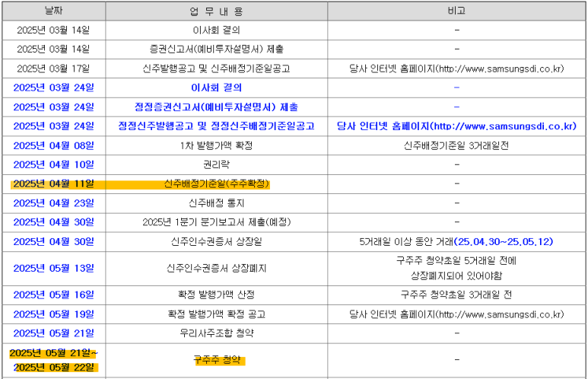Click blue bold homepage note for 정정신주발행공고 row

click(x=456, y=126)
